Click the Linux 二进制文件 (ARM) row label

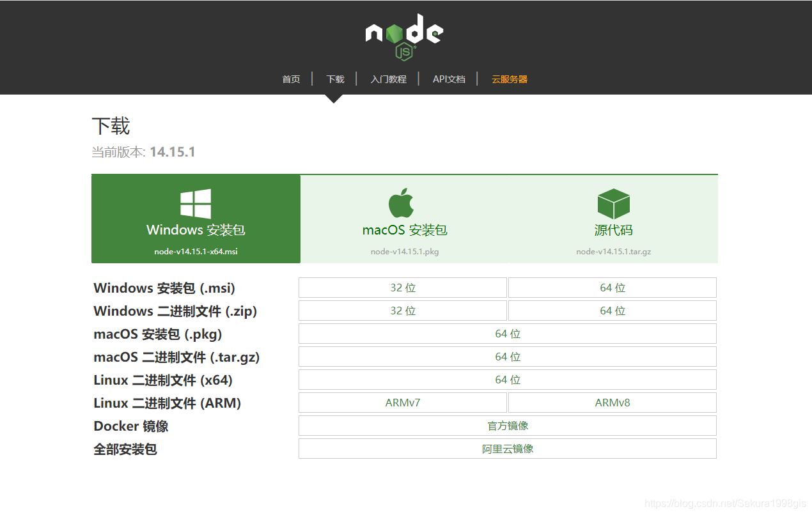[x=167, y=403]
